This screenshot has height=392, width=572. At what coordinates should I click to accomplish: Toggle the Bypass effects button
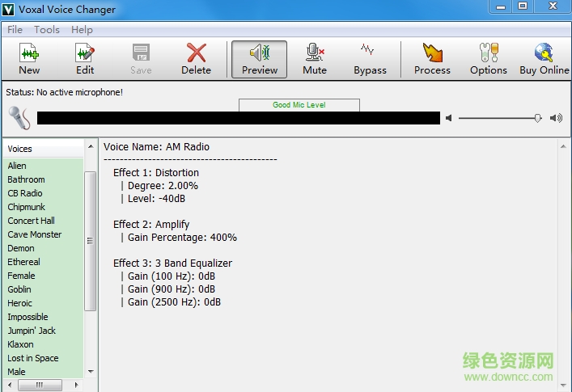click(x=370, y=59)
